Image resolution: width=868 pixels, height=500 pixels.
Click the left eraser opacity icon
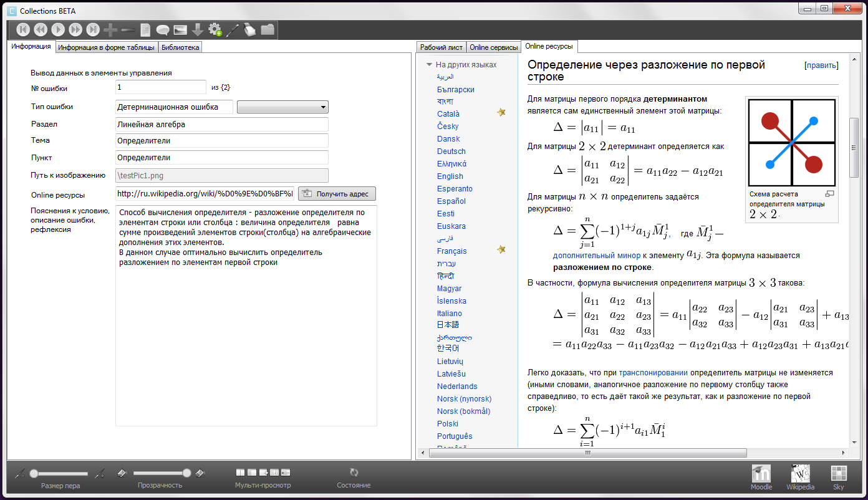tap(122, 473)
